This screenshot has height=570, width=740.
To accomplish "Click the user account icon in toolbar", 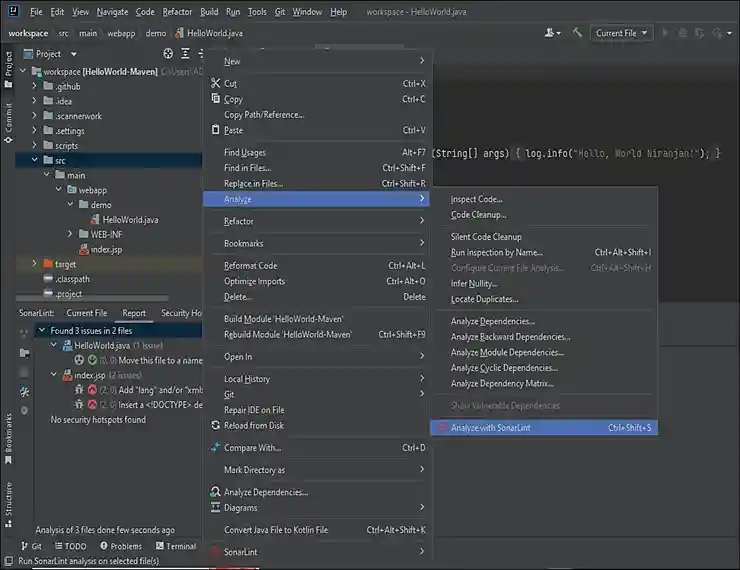I will pos(551,33).
